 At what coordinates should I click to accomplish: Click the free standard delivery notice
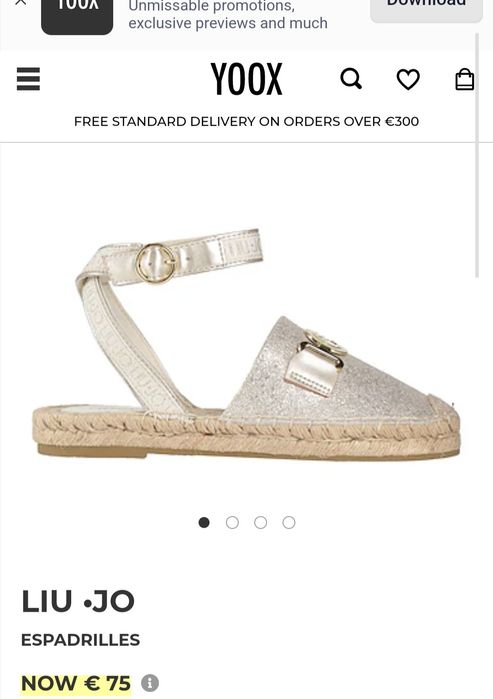click(x=246, y=121)
